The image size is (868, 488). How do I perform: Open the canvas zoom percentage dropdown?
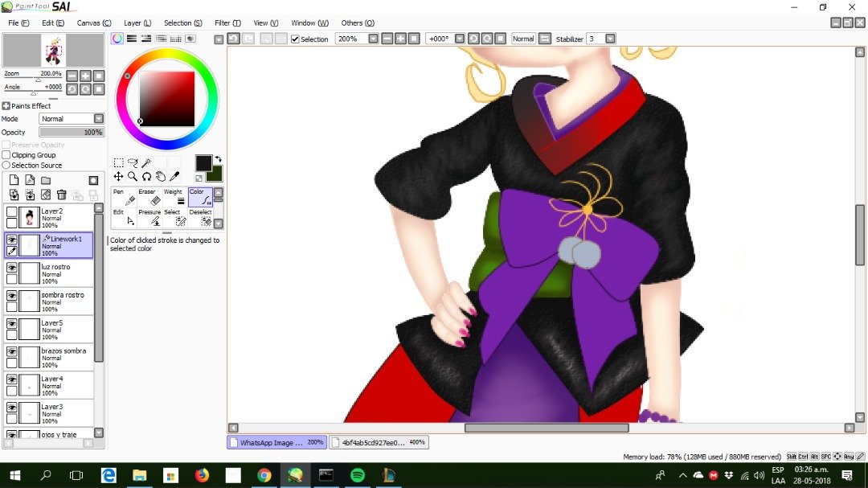pos(373,39)
